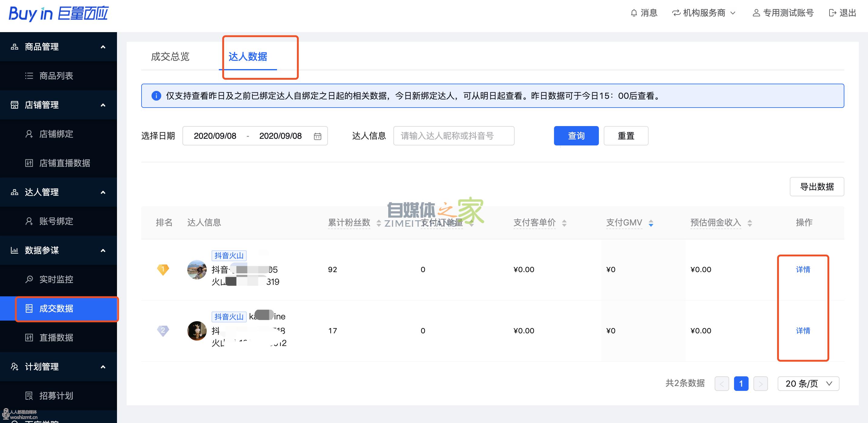Go to 账号绑定 sidebar item

[x=56, y=221]
